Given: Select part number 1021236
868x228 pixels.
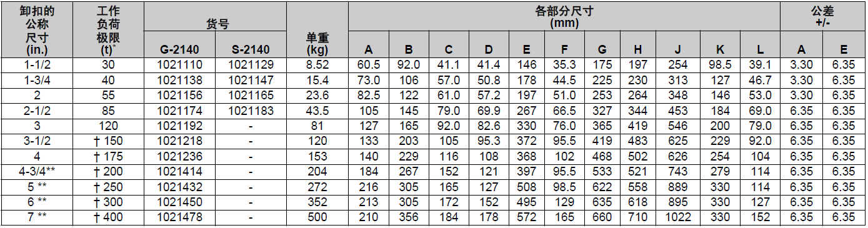Looking at the screenshot, I should point(179,156).
